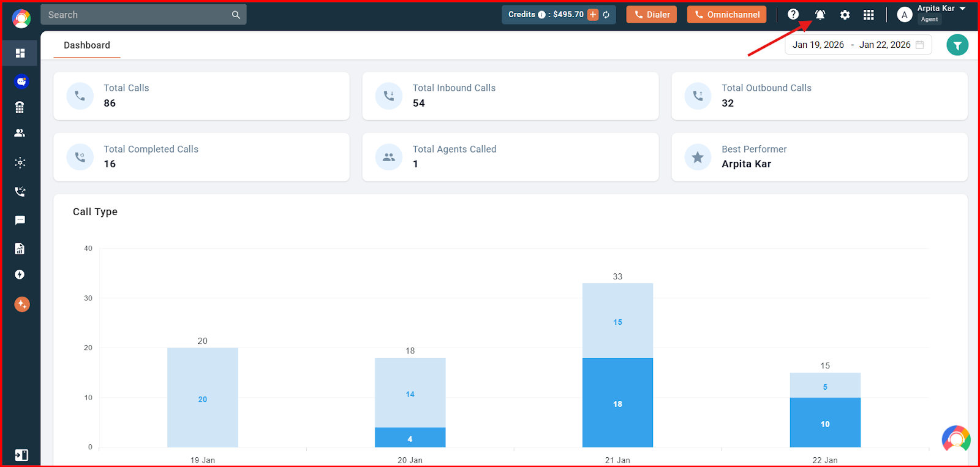
Task: Click the people icon in Total Agents Called
Action: pos(389,158)
